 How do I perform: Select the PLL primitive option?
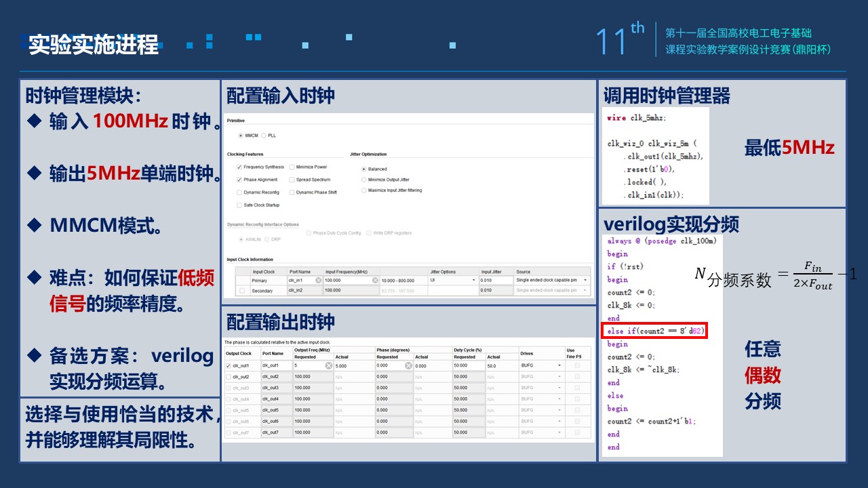click(264, 136)
